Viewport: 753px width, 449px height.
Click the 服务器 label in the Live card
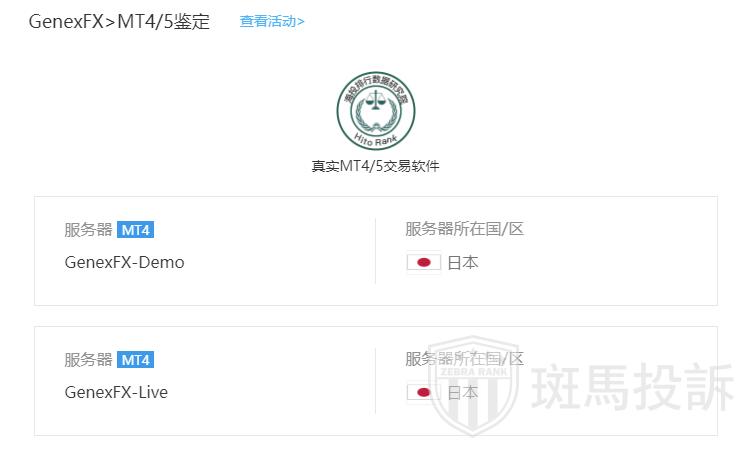tap(88, 360)
